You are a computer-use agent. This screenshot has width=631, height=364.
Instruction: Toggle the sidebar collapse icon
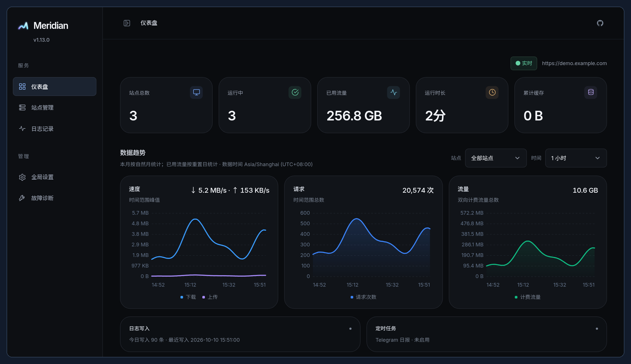(x=127, y=23)
